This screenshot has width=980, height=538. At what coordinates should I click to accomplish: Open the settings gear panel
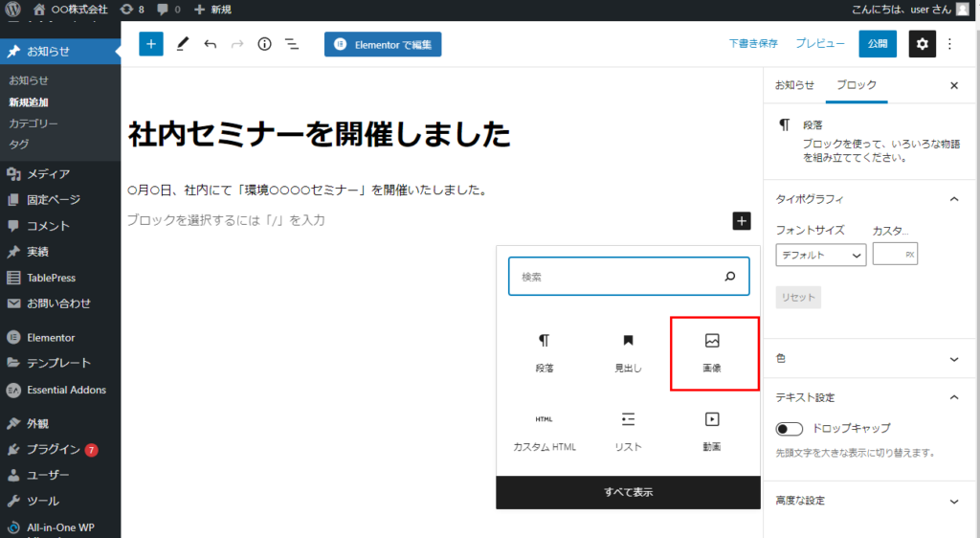pyautogui.click(x=922, y=44)
